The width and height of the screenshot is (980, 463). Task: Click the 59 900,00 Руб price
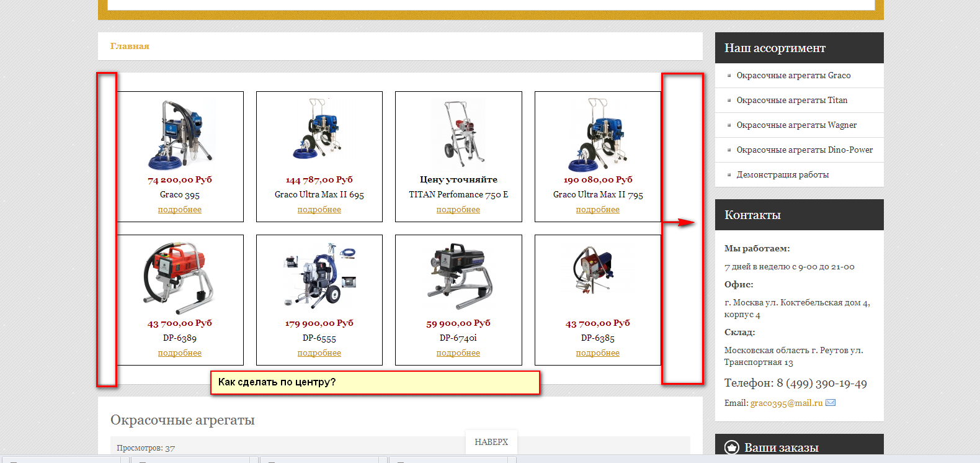click(458, 323)
